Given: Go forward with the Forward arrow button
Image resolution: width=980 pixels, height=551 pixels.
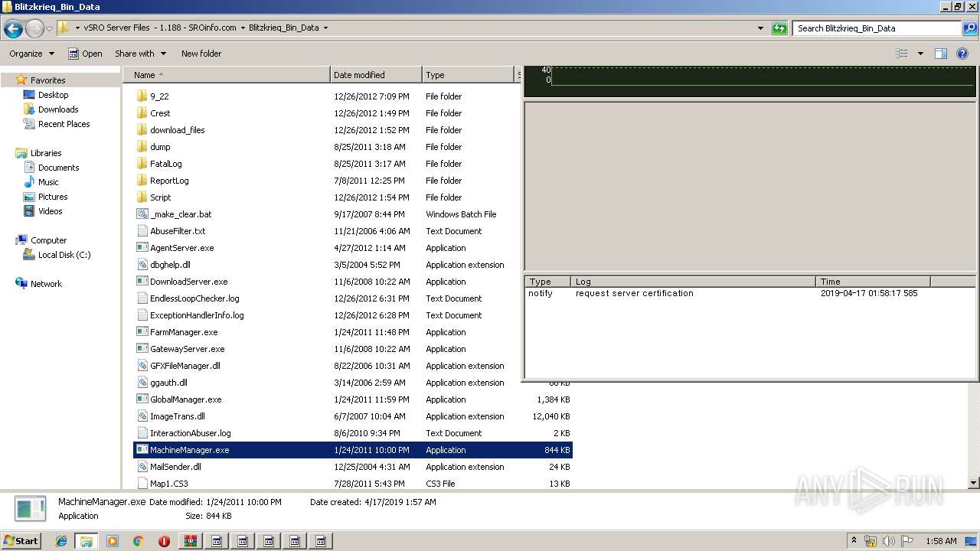Looking at the screenshot, I should tap(34, 29).
